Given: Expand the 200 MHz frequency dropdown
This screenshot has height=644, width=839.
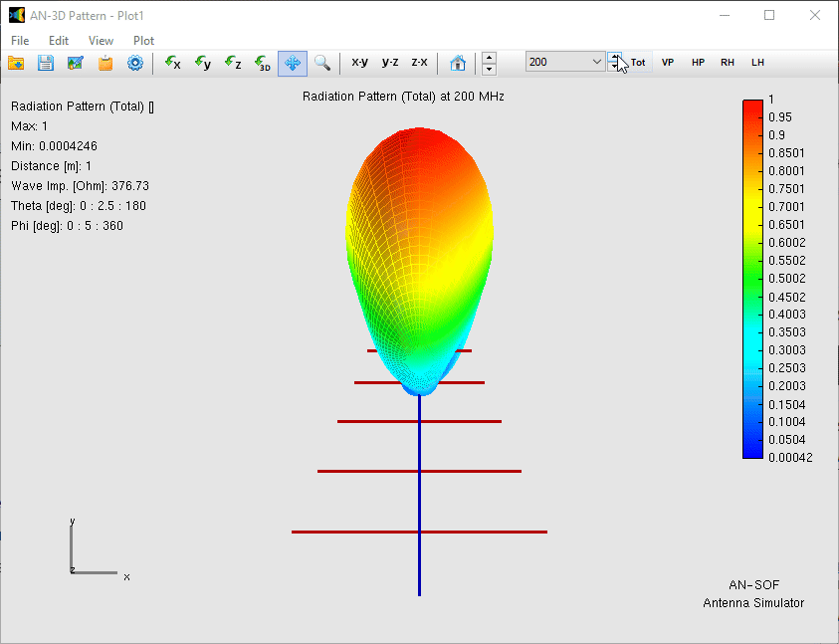Looking at the screenshot, I should coord(596,62).
